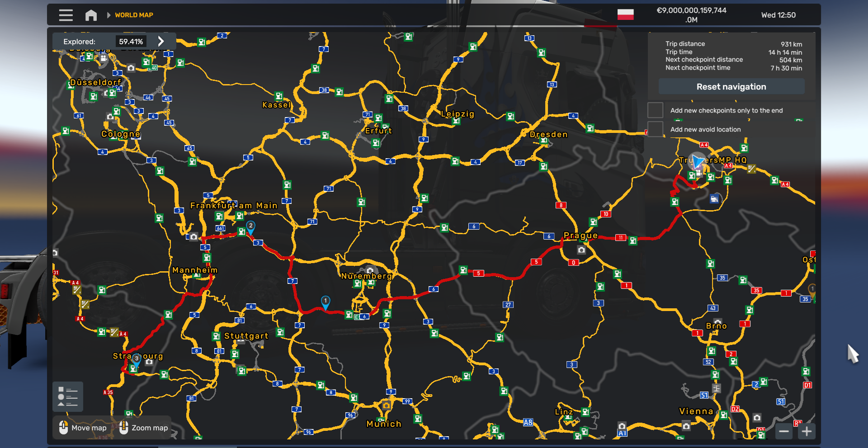Enable "Add new checkpoints only to the end"
Viewport: 868px width, 448px height.
coord(655,110)
